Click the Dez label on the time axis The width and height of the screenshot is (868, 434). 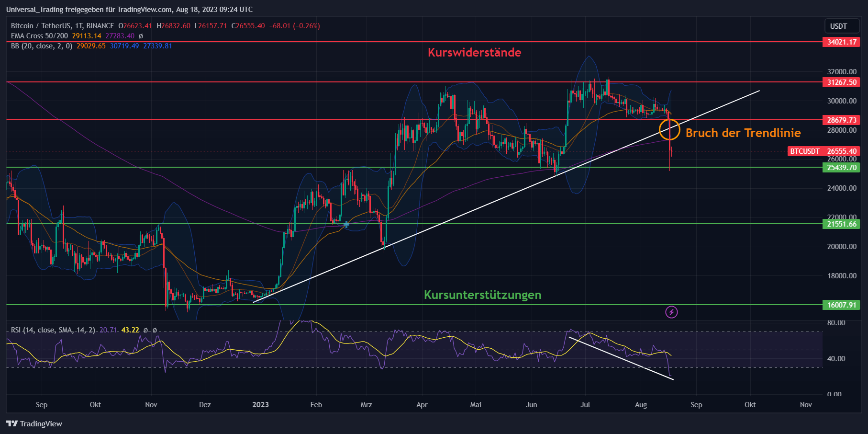pos(205,405)
